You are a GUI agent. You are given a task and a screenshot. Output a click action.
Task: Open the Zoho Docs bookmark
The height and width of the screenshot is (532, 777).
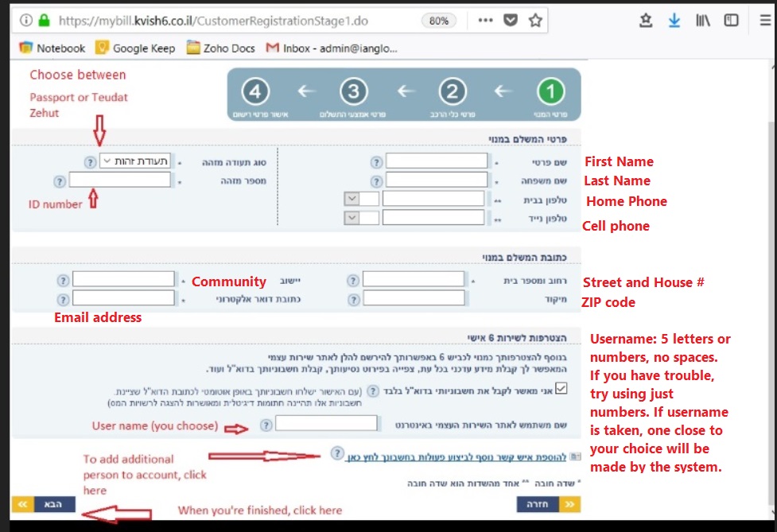click(x=221, y=48)
